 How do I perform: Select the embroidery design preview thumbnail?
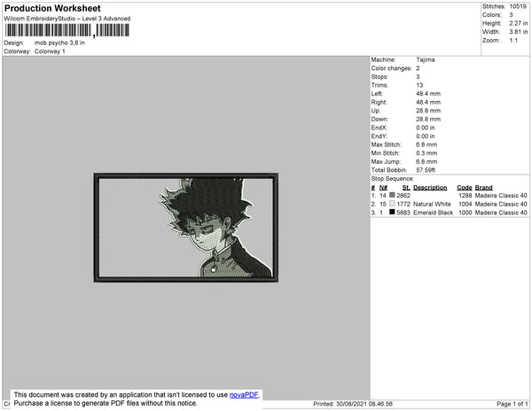186,228
